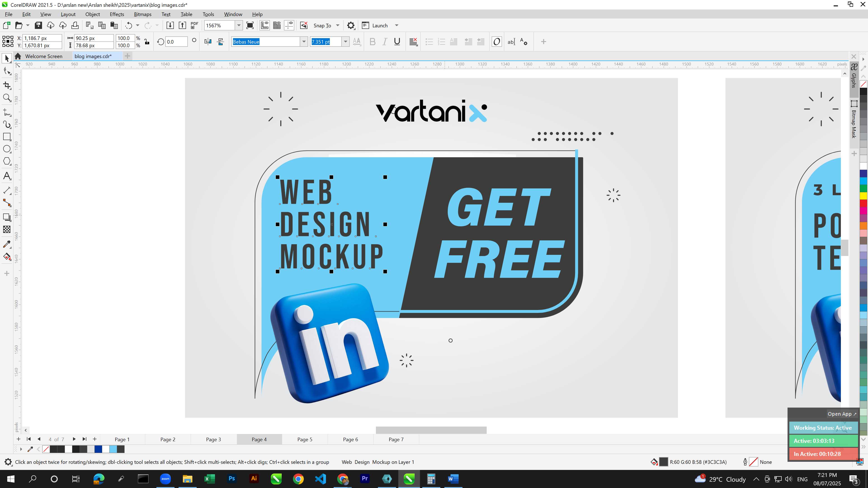The width and height of the screenshot is (868, 488).
Task: Open the zoom level dropdown
Action: (238, 25)
